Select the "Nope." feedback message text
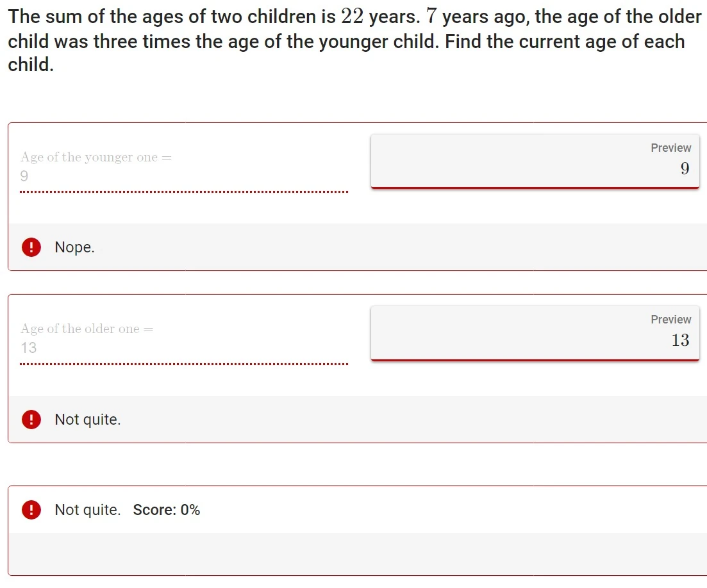707x588 pixels. [74, 247]
